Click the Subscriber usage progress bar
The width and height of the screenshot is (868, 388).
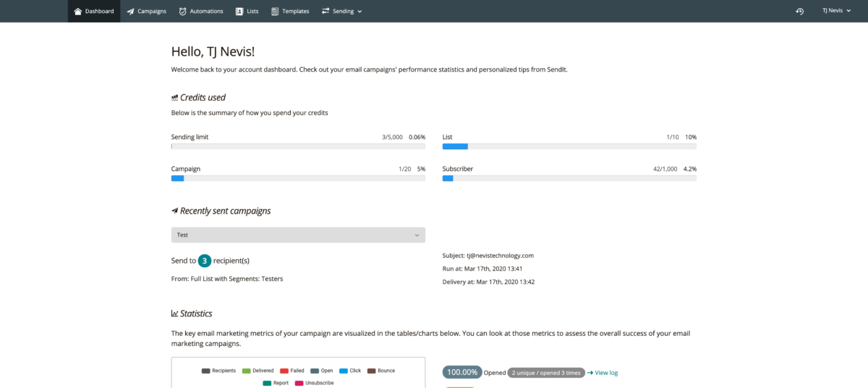569,178
